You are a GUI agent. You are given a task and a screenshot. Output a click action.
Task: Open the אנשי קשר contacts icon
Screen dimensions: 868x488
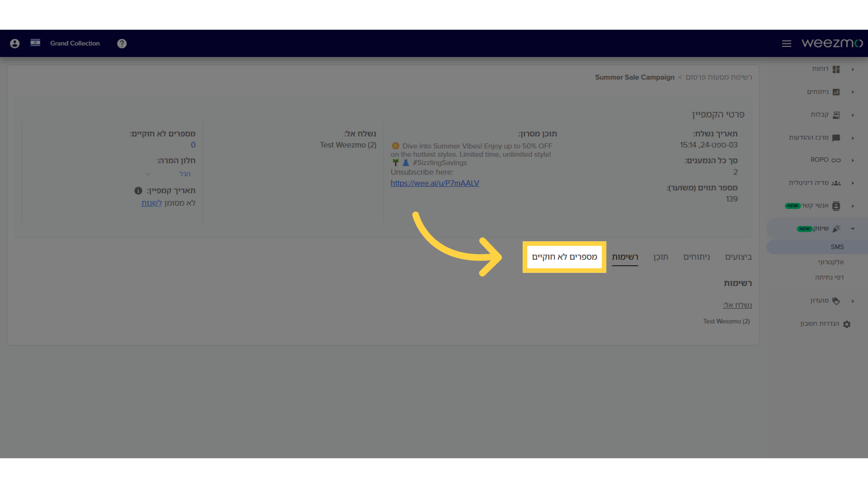pos(836,206)
